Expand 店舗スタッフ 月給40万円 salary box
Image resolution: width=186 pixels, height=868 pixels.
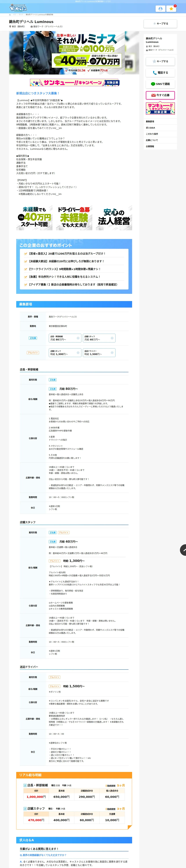pos(99,338)
